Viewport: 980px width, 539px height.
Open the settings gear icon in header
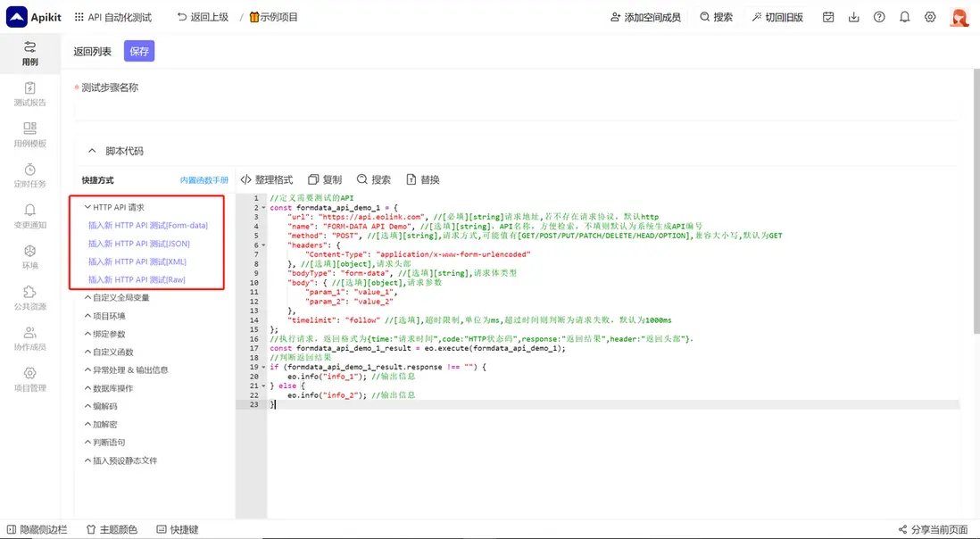click(x=930, y=17)
